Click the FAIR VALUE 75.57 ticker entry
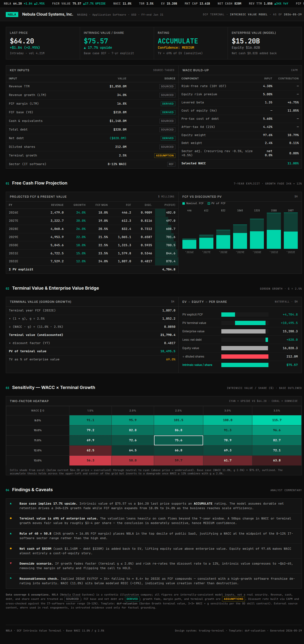The width and height of the screenshot is (304, 644). [79, 4]
